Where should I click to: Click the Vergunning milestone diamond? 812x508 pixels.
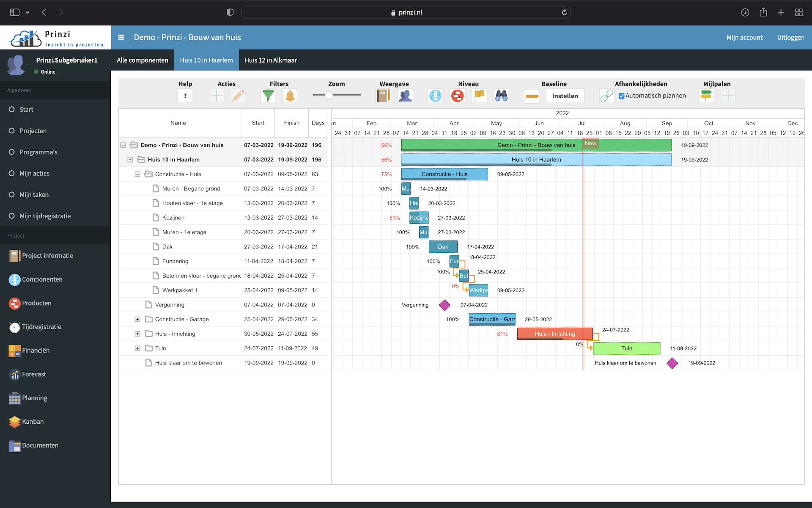[444, 305]
